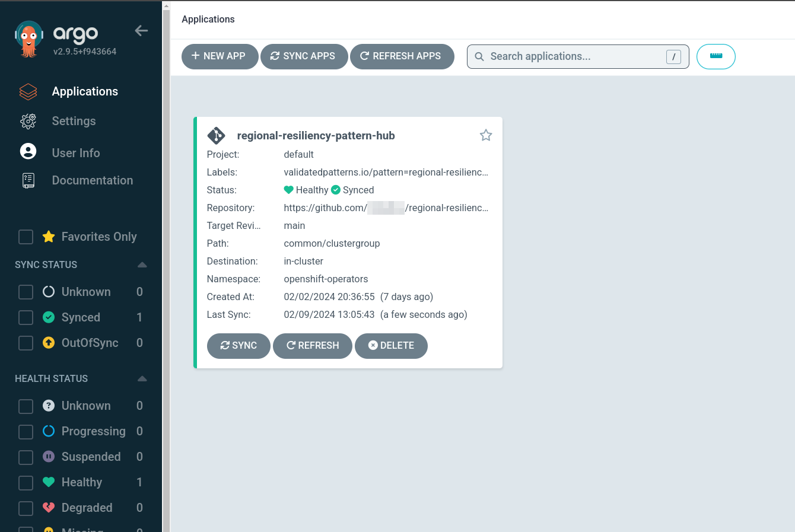Favorite regional-resiliency-pattern-hub with the star icon

click(x=486, y=135)
